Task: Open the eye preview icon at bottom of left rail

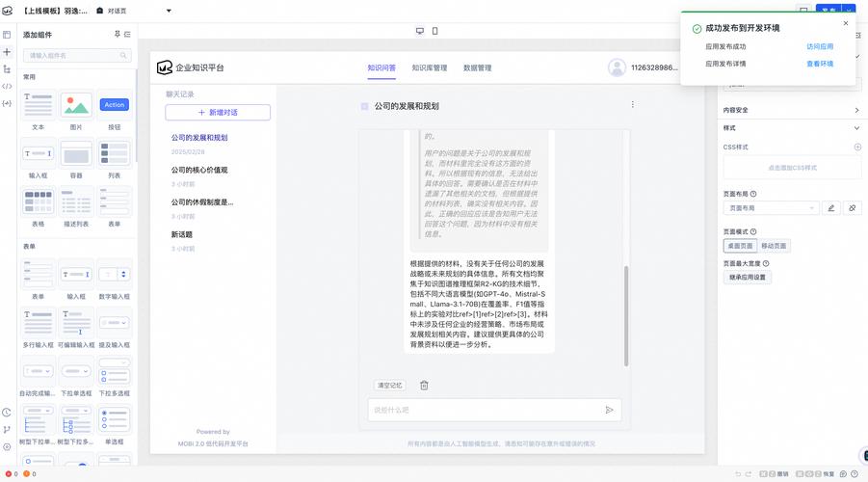Action: [x=7, y=446]
